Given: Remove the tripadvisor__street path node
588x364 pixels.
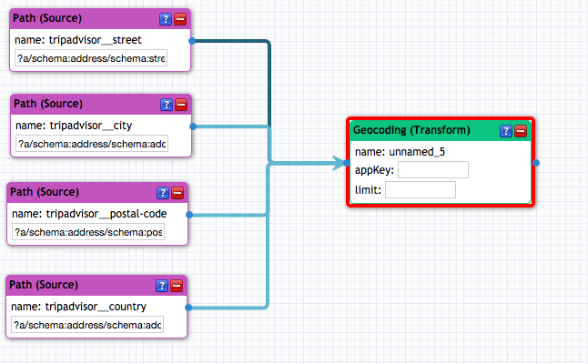Looking at the screenshot, I should coord(180,19).
